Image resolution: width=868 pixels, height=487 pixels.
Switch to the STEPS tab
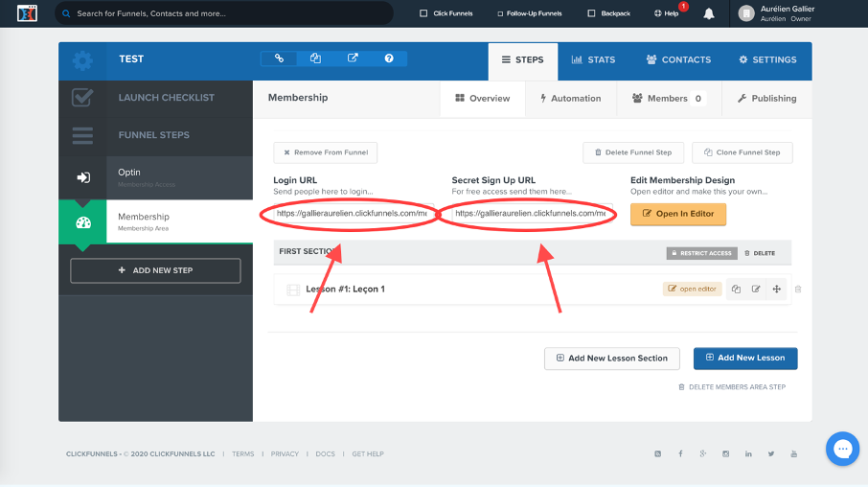click(x=522, y=59)
